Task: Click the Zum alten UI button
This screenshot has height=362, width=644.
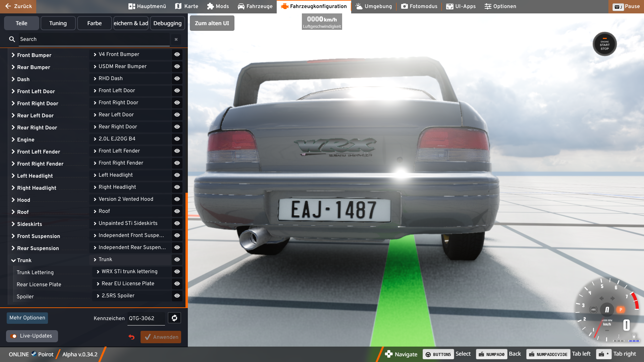Action: point(212,23)
